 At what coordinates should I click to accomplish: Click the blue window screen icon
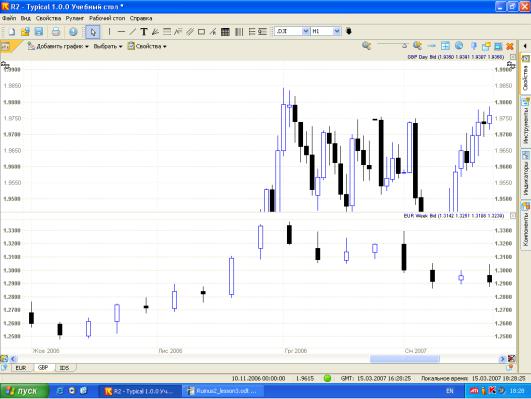[498, 46]
